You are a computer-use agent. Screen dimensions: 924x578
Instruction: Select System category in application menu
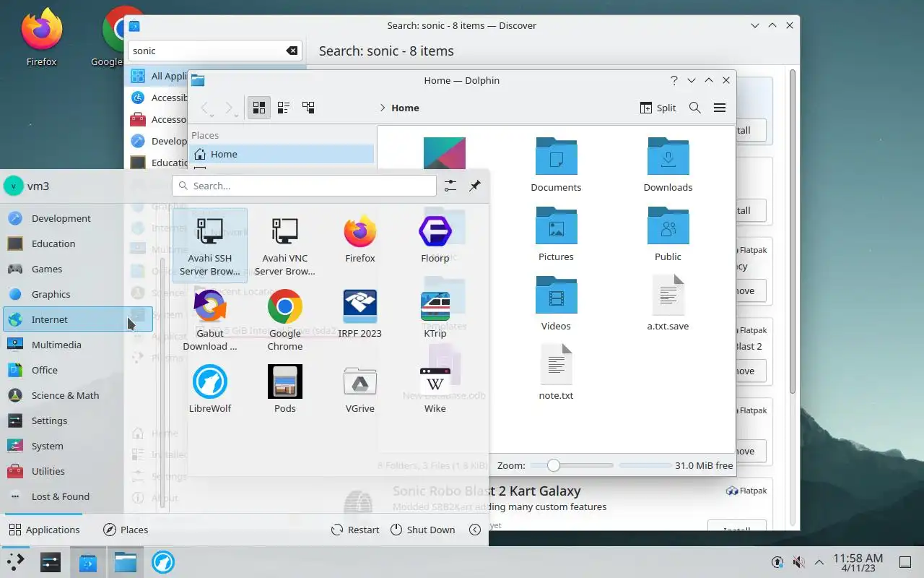[x=78, y=446]
